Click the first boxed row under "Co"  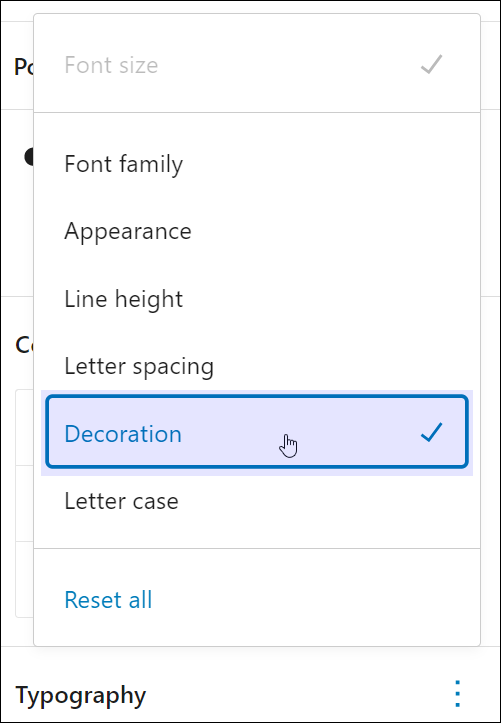pyautogui.click(x=24, y=427)
